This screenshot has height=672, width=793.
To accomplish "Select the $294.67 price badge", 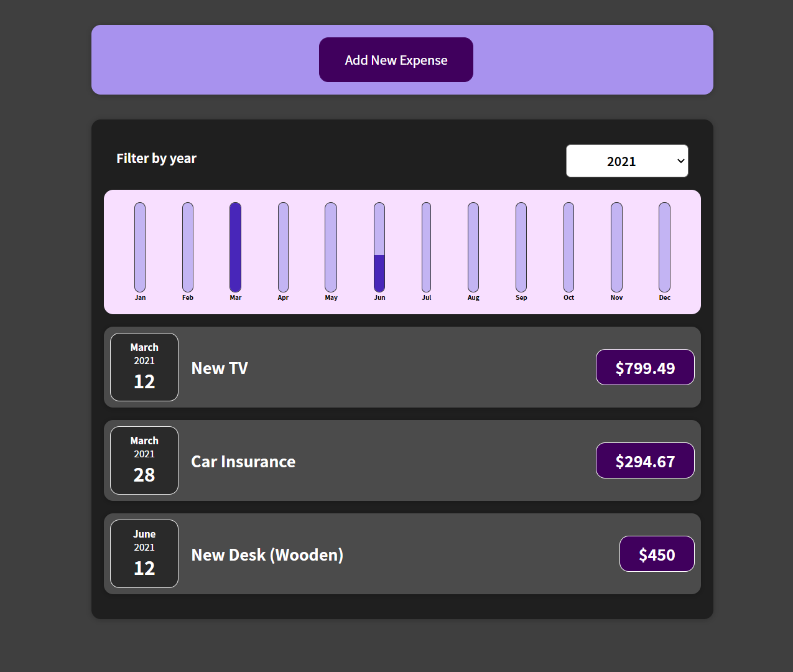I will click(x=645, y=460).
